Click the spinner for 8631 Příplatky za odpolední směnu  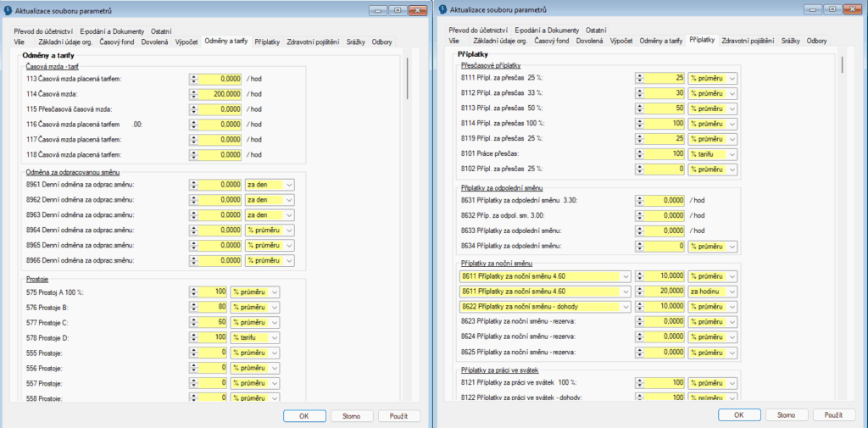(637, 200)
